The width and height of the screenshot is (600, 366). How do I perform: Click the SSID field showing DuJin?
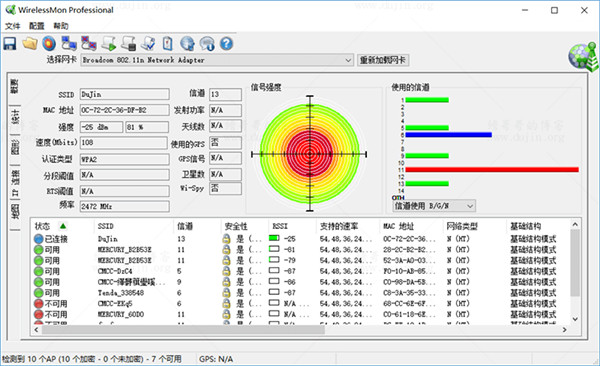click(x=124, y=94)
